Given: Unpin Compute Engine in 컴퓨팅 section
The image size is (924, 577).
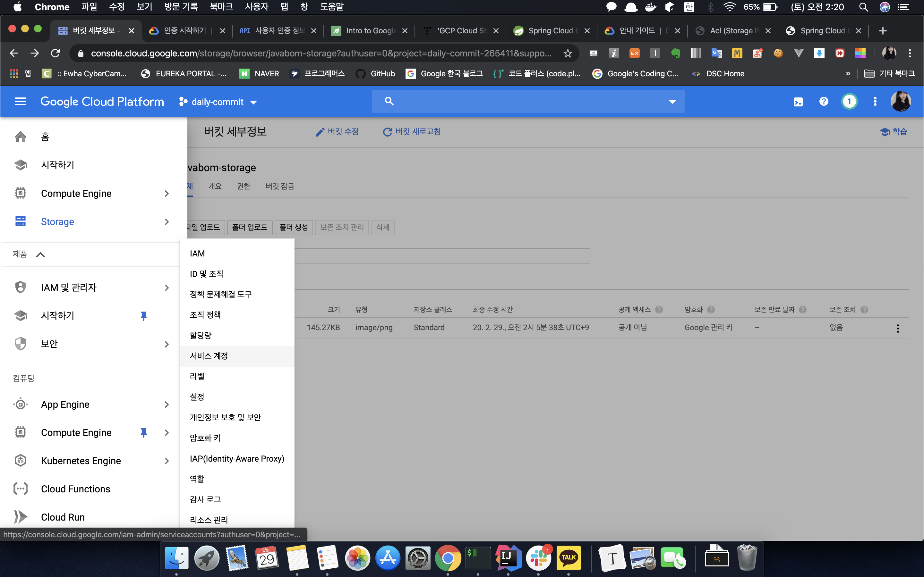Looking at the screenshot, I should coord(143,432).
